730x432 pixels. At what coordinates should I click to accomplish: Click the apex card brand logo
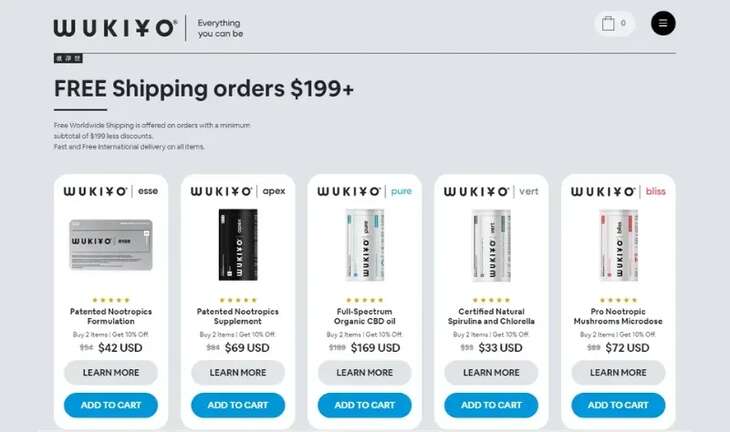coord(238,191)
